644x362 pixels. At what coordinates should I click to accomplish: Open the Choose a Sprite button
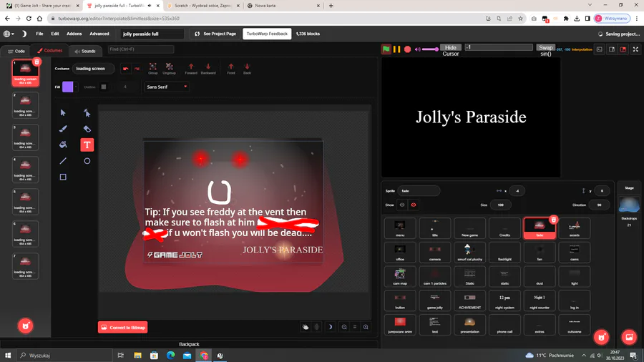[602, 338]
